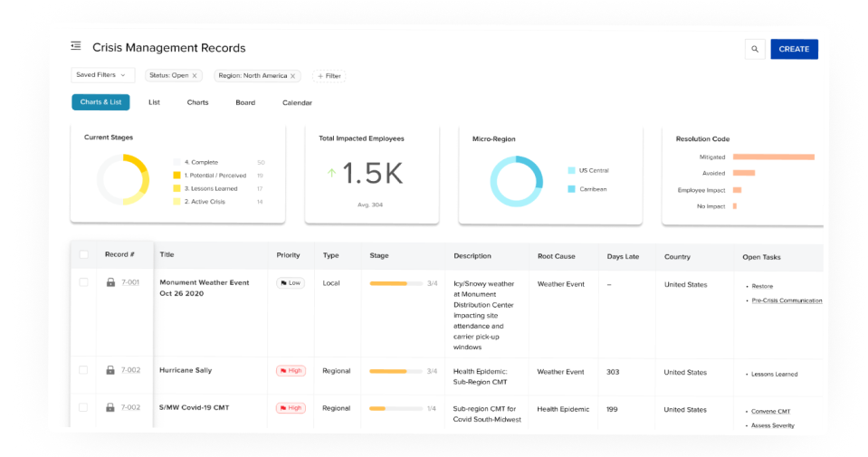Sort by the Type column header
This screenshot has width=868, height=457.
point(330,255)
